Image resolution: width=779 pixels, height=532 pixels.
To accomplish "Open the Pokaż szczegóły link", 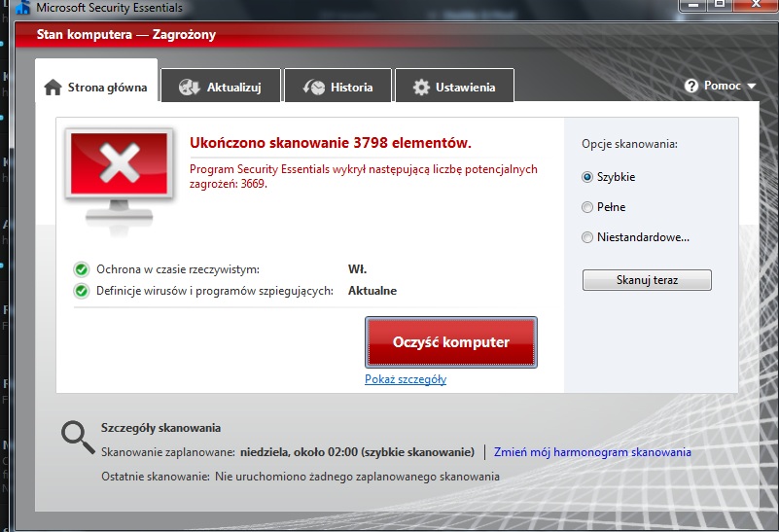I will tap(406, 379).
